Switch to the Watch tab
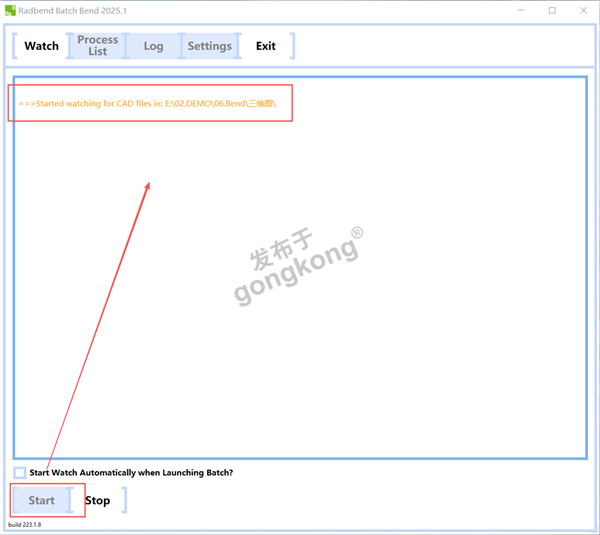This screenshot has width=600, height=535. pyautogui.click(x=41, y=46)
